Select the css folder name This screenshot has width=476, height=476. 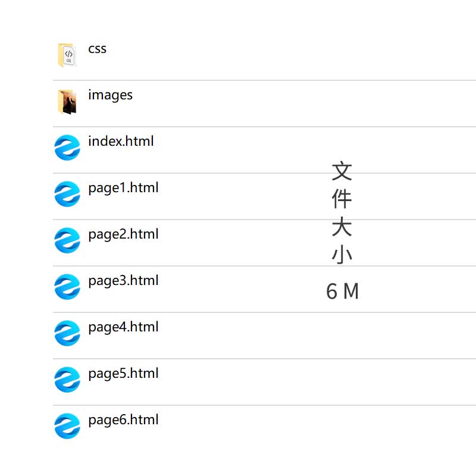[97, 49]
